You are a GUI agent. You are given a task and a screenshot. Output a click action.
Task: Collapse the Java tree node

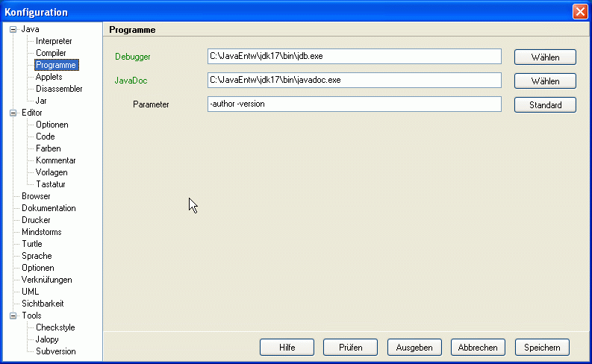(x=13, y=29)
